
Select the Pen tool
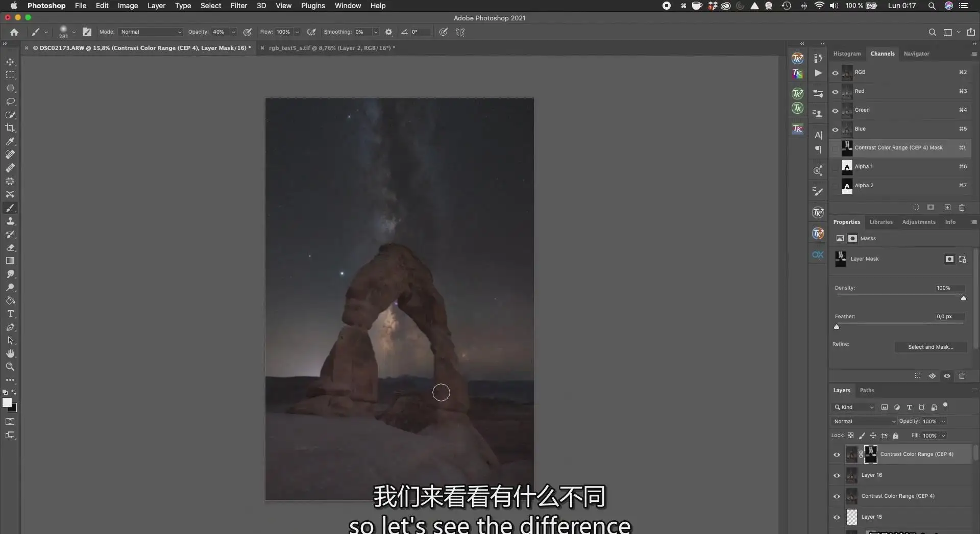tap(10, 327)
